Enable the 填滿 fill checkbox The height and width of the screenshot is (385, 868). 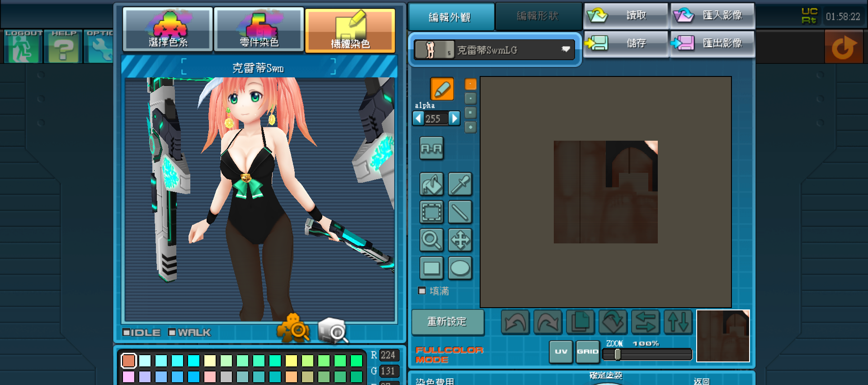pyautogui.click(x=422, y=290)
